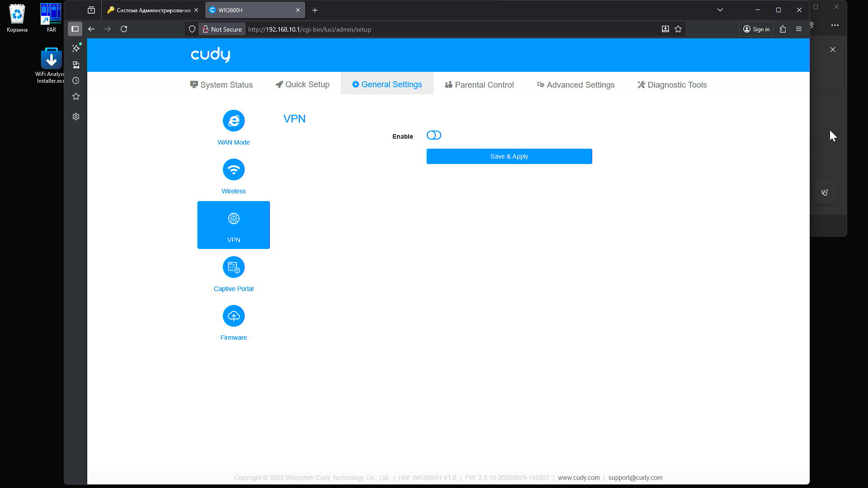
Task: Switch to the Advanced Settings tab
Action: click(x=576, y=85)
